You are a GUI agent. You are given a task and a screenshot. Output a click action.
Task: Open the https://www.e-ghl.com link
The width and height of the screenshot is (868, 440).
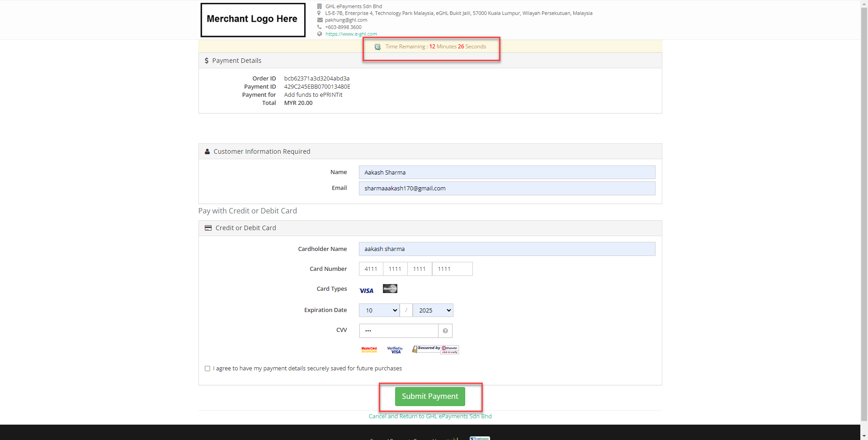[x=351, y=34]
